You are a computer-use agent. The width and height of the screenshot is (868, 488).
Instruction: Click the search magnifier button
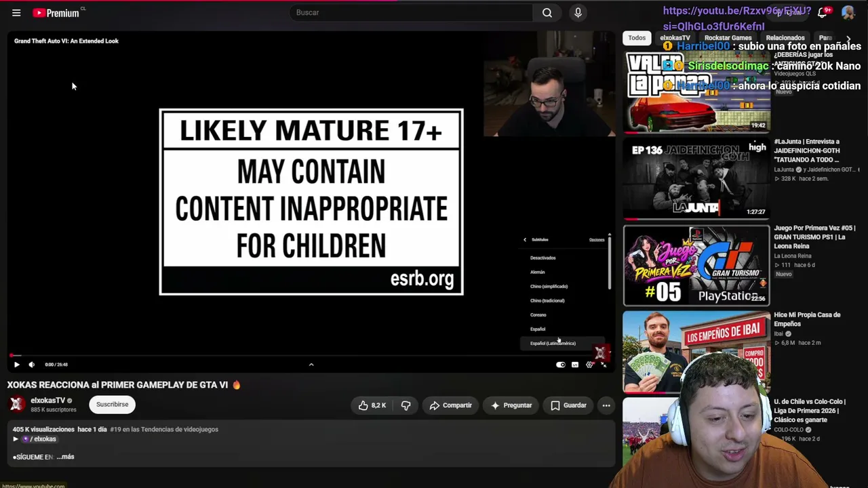(547, 13)
